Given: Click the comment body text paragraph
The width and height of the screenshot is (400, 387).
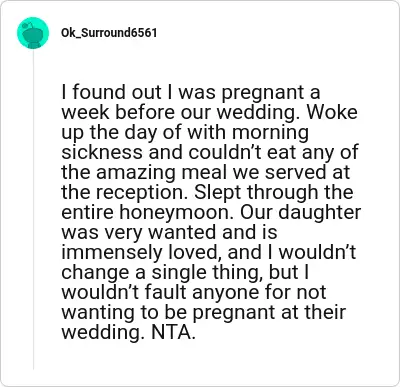Looking at the screenshot, I should pos(211,212).
